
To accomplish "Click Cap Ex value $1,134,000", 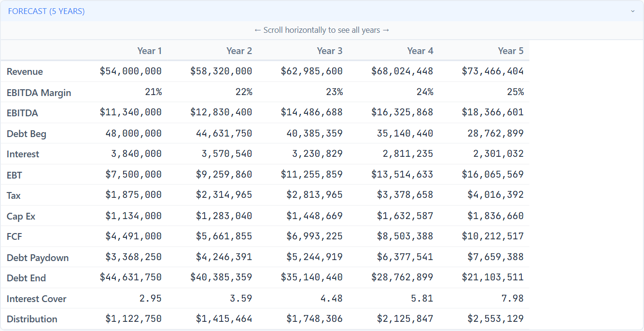I will click(134, 216).
